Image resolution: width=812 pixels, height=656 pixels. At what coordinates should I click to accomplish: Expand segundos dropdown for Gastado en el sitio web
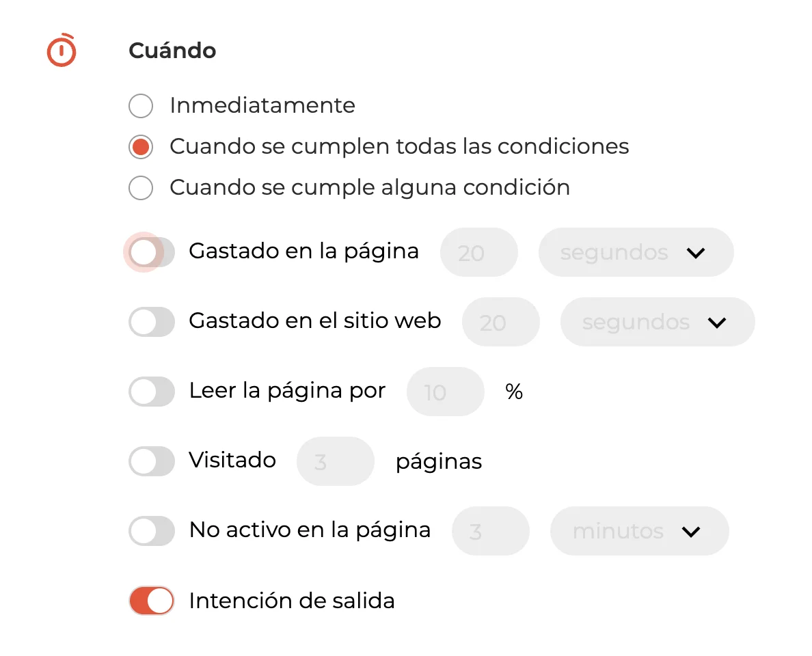point(658,323)
